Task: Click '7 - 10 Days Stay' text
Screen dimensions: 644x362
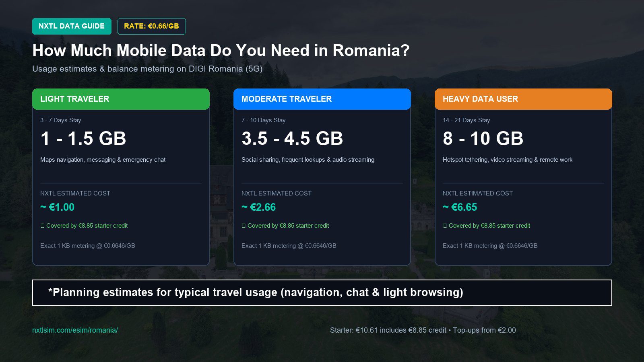Action: pos(264,120)
